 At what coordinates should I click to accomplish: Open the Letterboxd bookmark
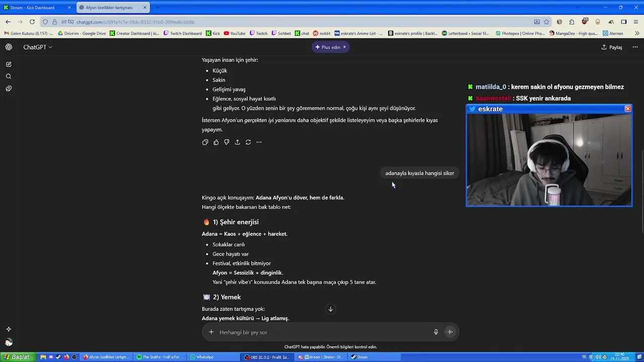[465, 33]
